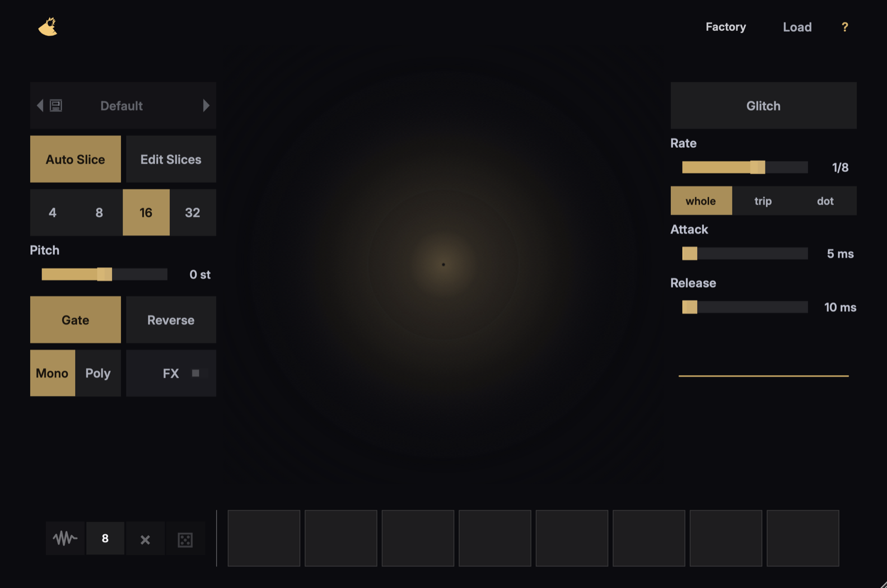Select 16 slices
Screen dimensions: 887x588
146,212
